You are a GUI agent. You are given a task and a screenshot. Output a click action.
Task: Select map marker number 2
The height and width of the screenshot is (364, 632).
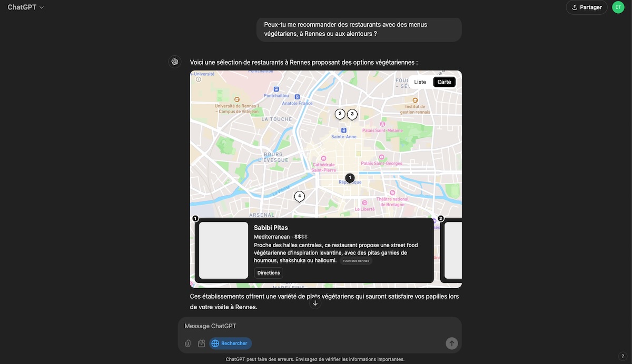point(340,114)
